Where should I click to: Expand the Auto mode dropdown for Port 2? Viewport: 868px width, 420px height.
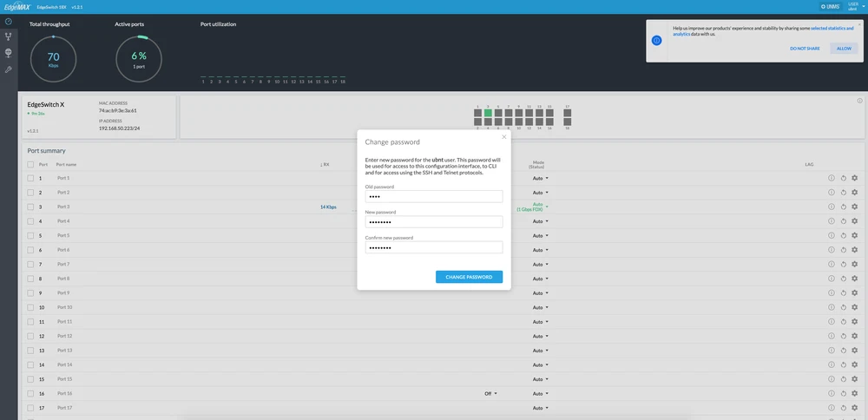540,193
